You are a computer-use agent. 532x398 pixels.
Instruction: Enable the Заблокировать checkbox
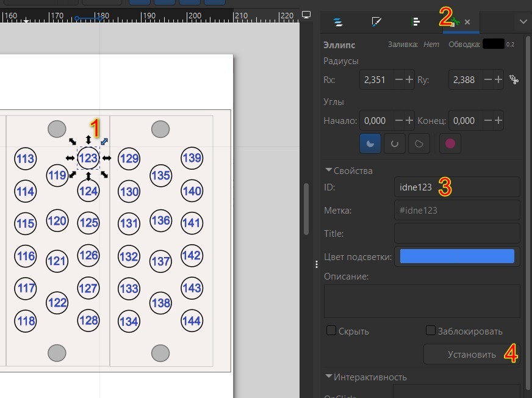[431, 330]
